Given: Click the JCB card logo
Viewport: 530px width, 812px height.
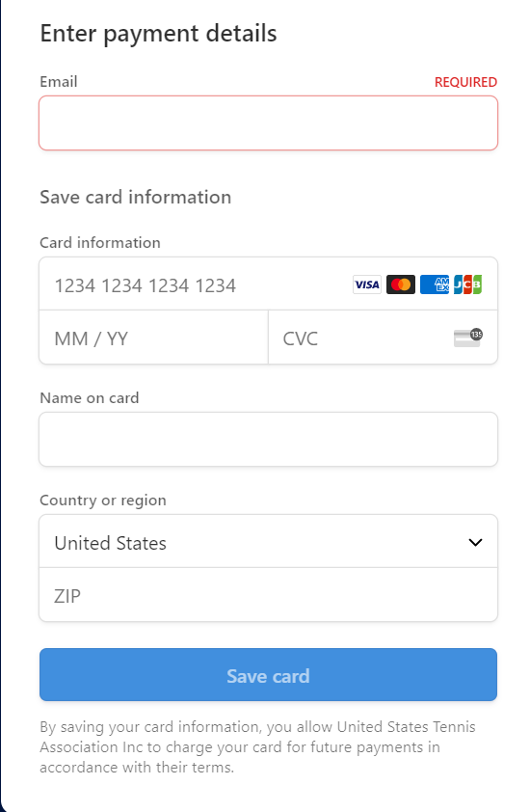Looking at the screenshot, I should pos(468,284).
